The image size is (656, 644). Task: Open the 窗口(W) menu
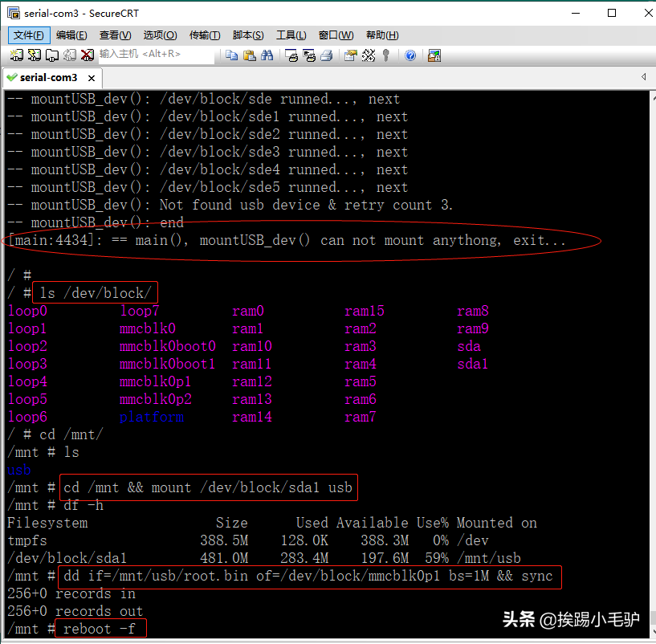(x=336, y=35)
